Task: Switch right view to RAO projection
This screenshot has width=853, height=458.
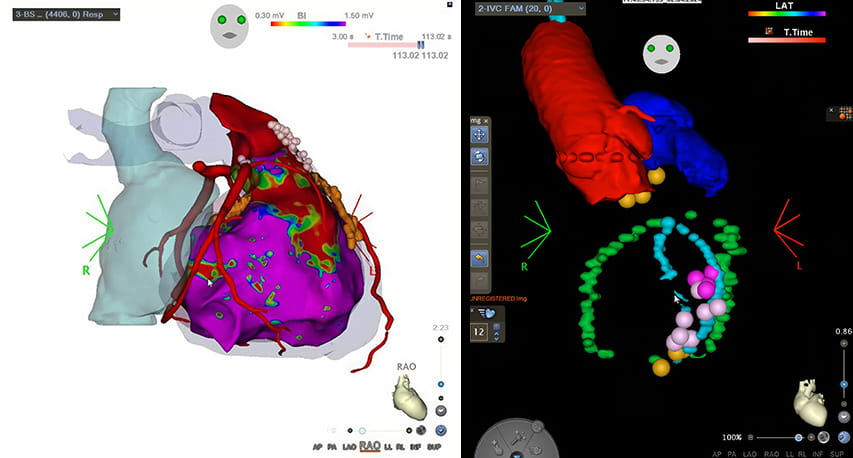Action: pyautogui.click(x=771, y=454)
